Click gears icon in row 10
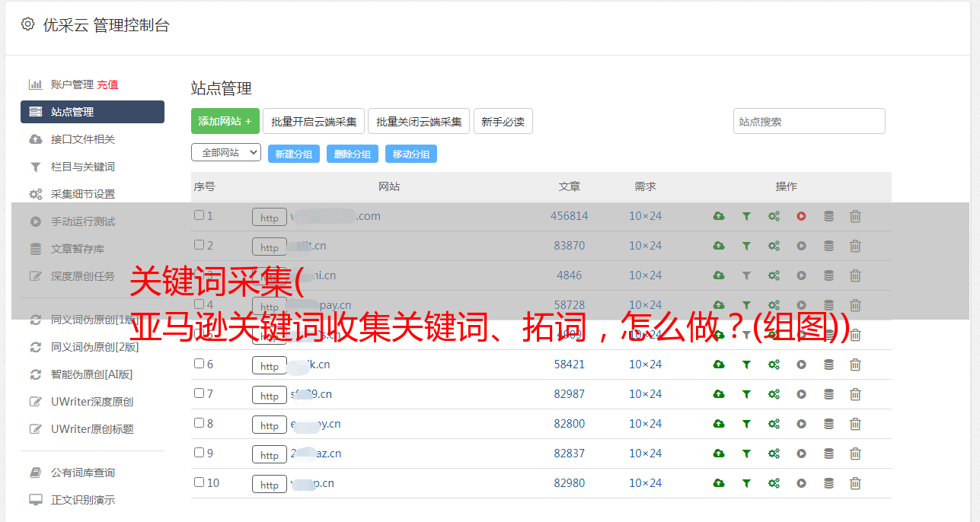The height and width of the screenshot is (522, 980). pos(774,483)
